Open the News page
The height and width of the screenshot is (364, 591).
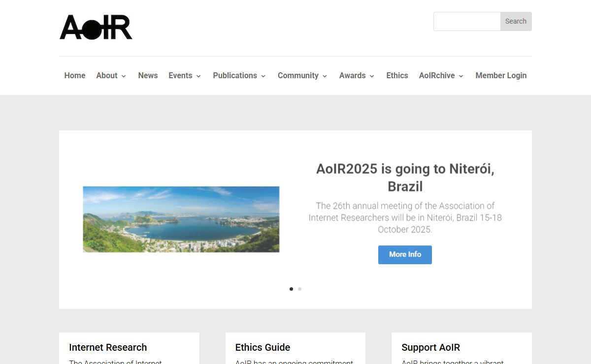click(x=148, y=75)
